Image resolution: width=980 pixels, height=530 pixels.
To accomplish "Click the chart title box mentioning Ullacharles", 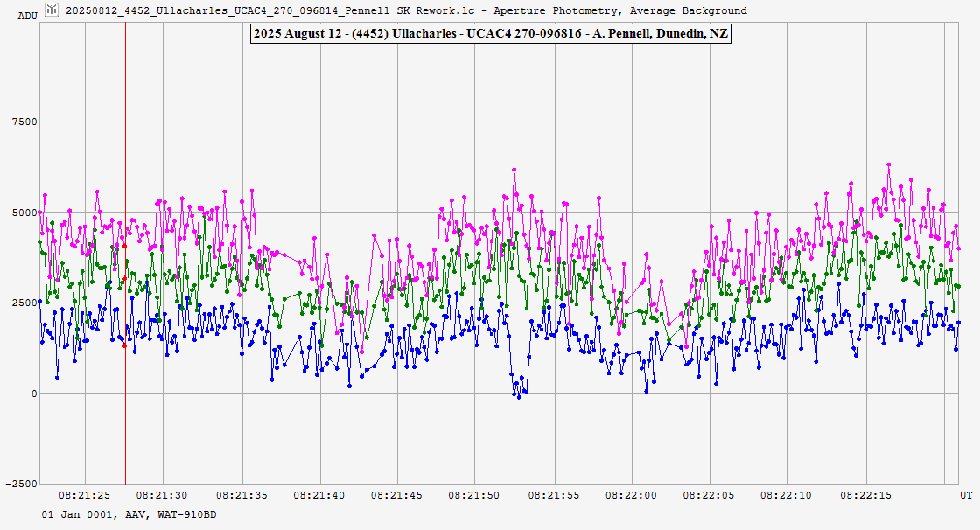I will click(x=490, y=34).
